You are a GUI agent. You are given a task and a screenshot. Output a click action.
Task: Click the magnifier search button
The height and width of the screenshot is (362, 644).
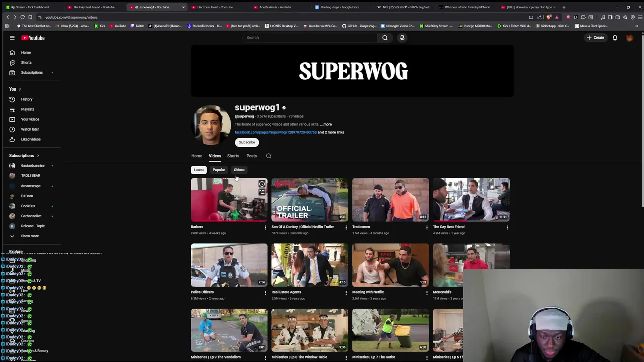coord(385,38)
